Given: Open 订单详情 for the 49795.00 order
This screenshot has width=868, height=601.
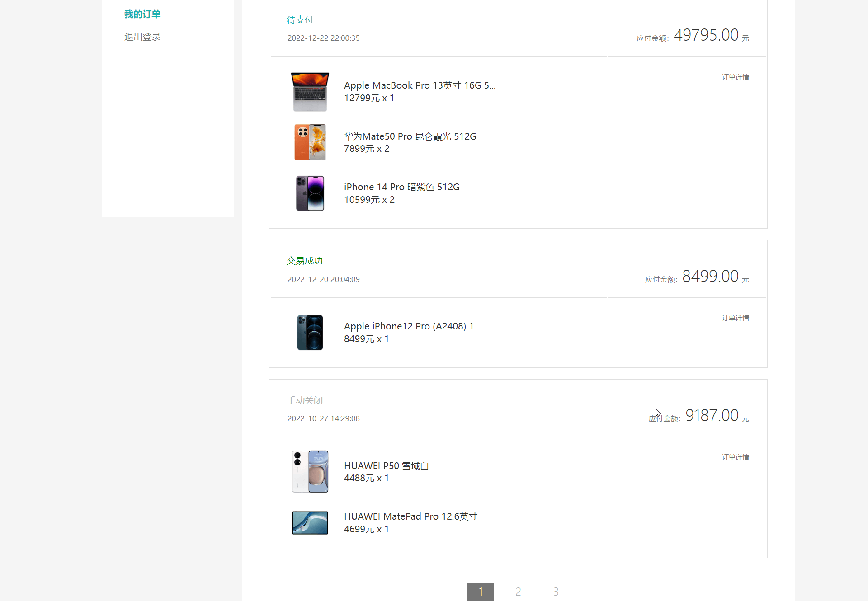Looking at the screenshot, I should [735, 77].
